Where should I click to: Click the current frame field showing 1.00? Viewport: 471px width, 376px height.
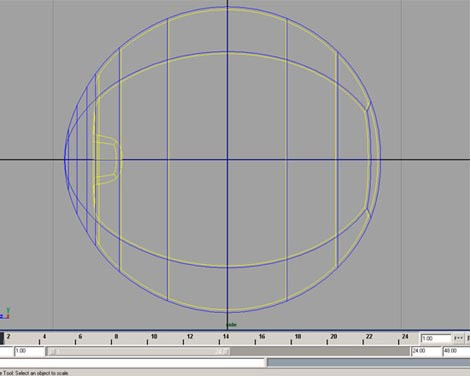[435, 338]
